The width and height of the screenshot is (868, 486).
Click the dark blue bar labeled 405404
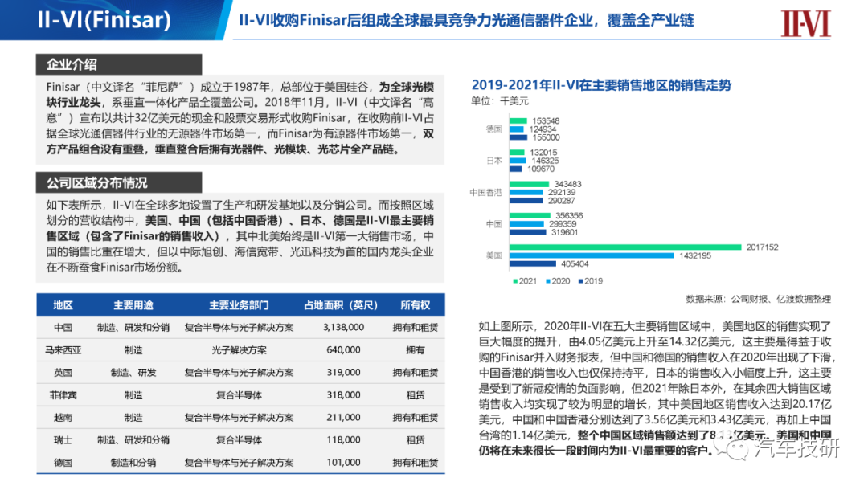point(533,264)
